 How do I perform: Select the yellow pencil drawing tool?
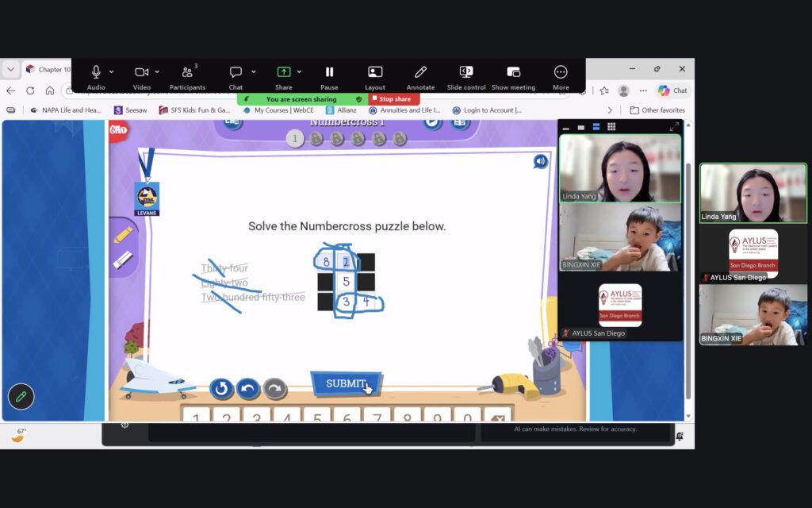[123, 235]
